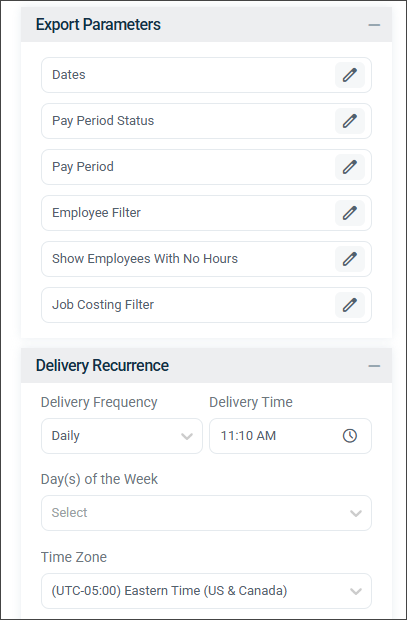Select the Employee Filter label

click(x=97, y=213)
